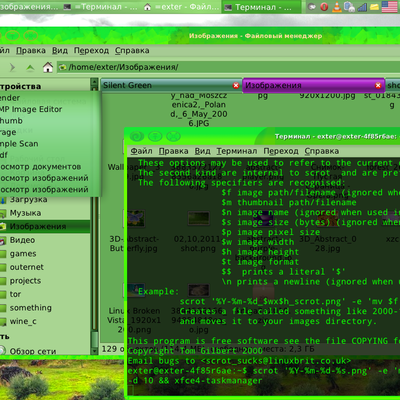This screenshot has width=400, height=400.
Task: Open Переход menu in terminal window
Action: (281, 151)
